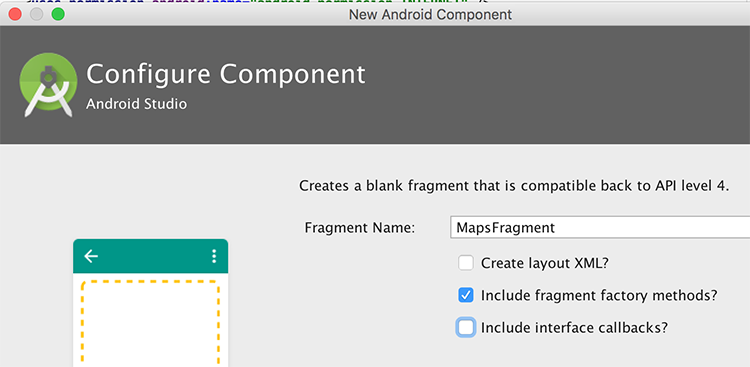Click the Configure Component heading
The width and height of the screenshot is (750, 367).
pos(226,75)
